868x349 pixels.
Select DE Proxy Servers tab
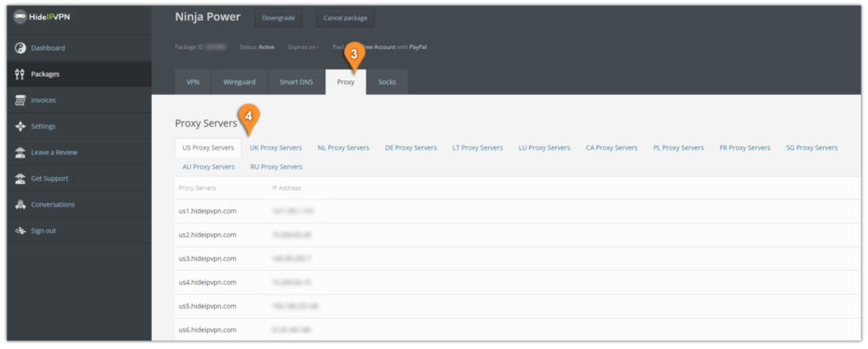coord(411,147)
